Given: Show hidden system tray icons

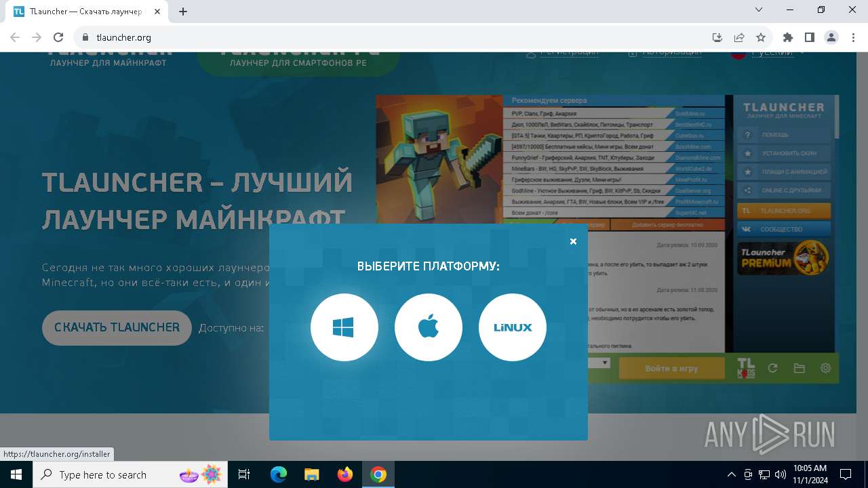Looking at the screenshot, I should (731, 474).
